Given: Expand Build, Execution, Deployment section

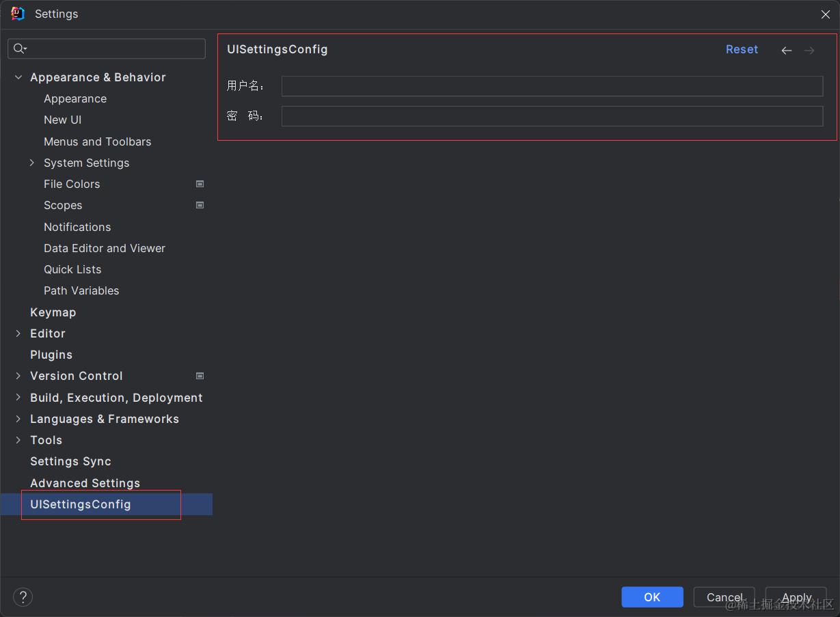Looking at the screenshot, I should (x=18, y=398).
